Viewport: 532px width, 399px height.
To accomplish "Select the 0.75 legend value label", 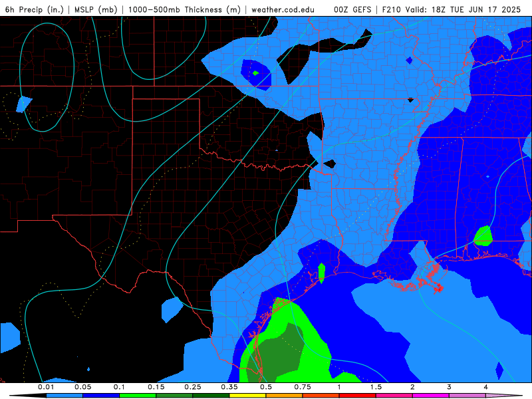I will point(303,387).
